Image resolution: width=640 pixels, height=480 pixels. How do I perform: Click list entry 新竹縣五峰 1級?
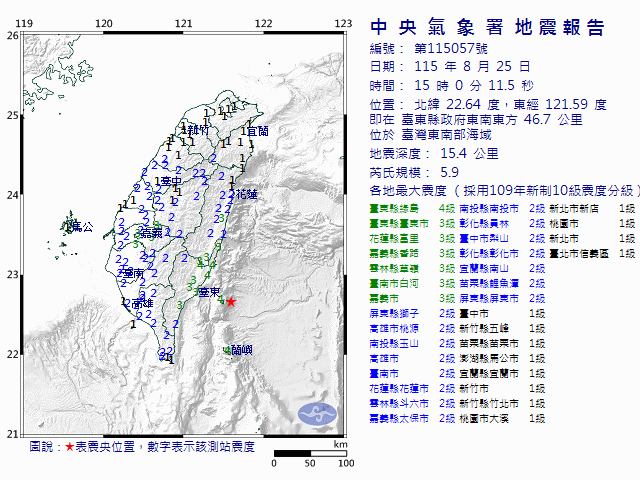(x=502, y=328)
